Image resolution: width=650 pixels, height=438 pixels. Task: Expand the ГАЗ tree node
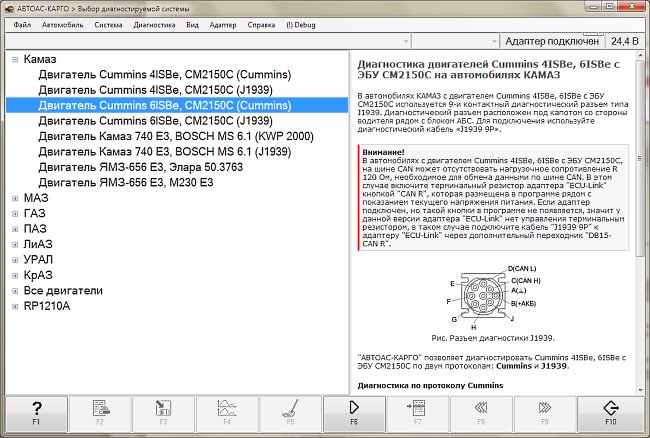pos(15,213)
